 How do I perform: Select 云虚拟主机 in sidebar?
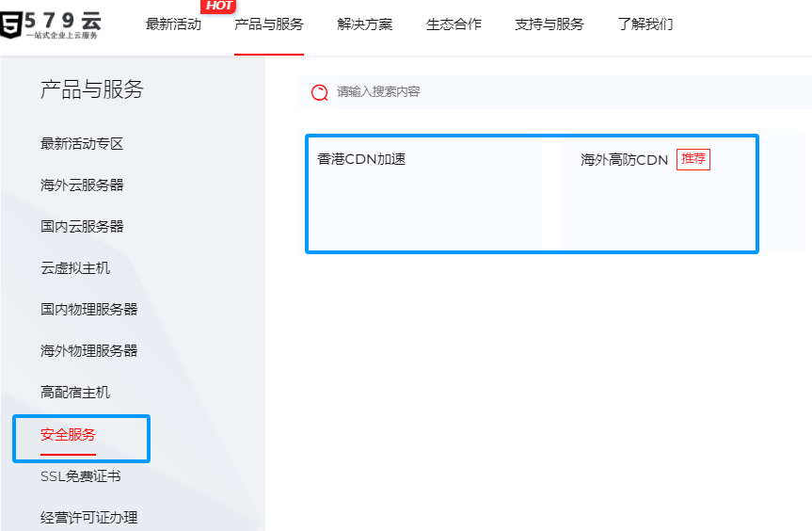pos(75,268)
